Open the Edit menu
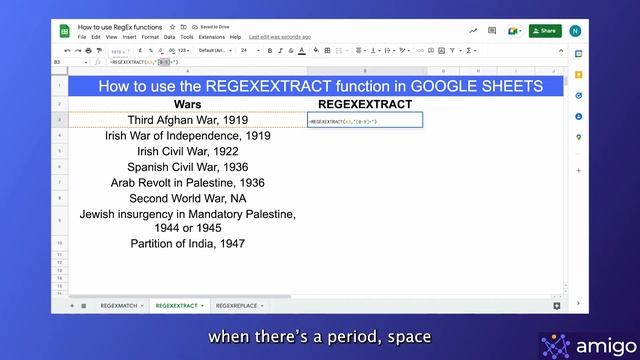This screenshot has height=360, width=640. [x=96, y=37]
